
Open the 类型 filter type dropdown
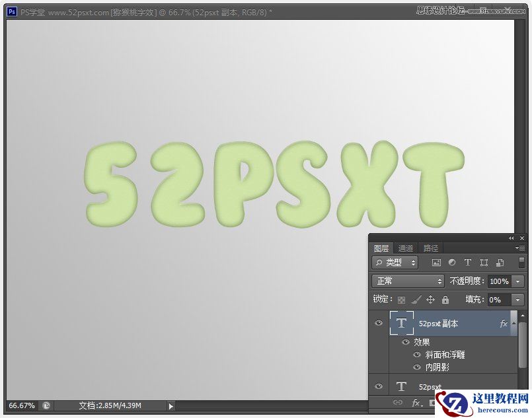tap(395, 262)
